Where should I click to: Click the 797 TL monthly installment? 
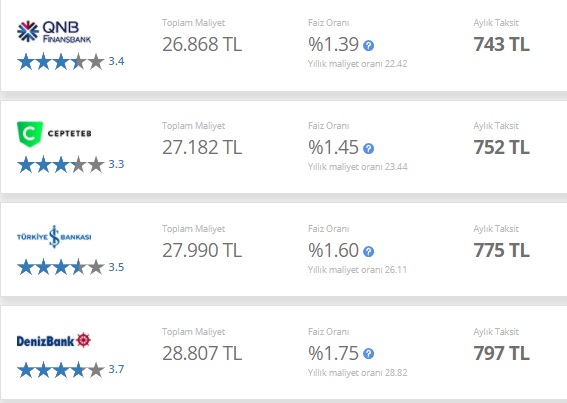(502, 353)
